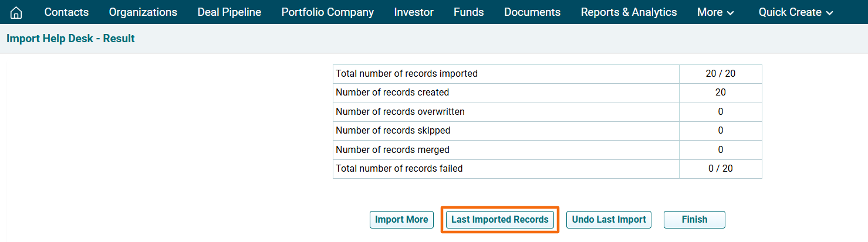This screenshot has width=868, height=242.
Task: Click the Number of records created label
Action: pos(392,93)
